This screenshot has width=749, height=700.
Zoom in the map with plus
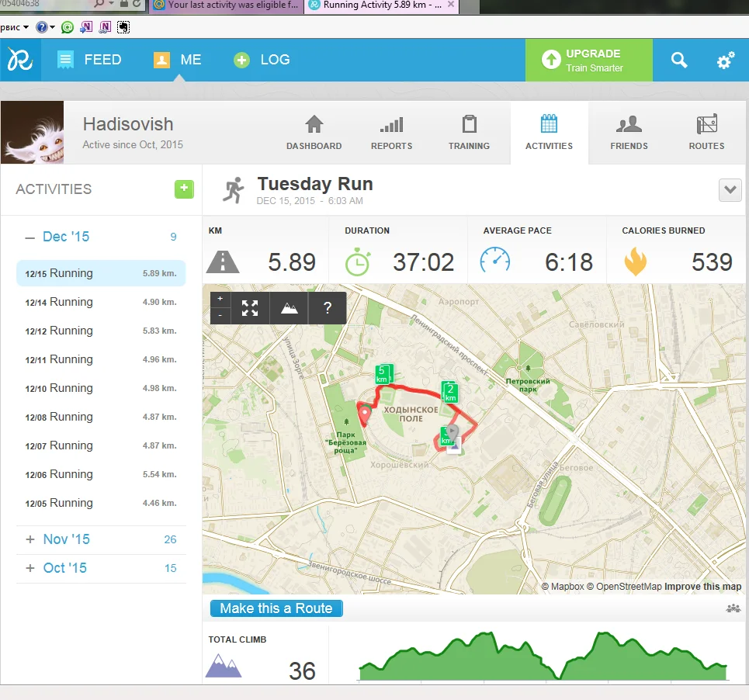pos(220,299)
